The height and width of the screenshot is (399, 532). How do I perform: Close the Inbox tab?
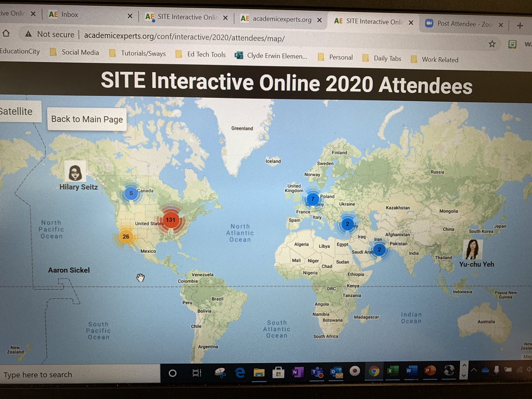[x=130, y=16]
